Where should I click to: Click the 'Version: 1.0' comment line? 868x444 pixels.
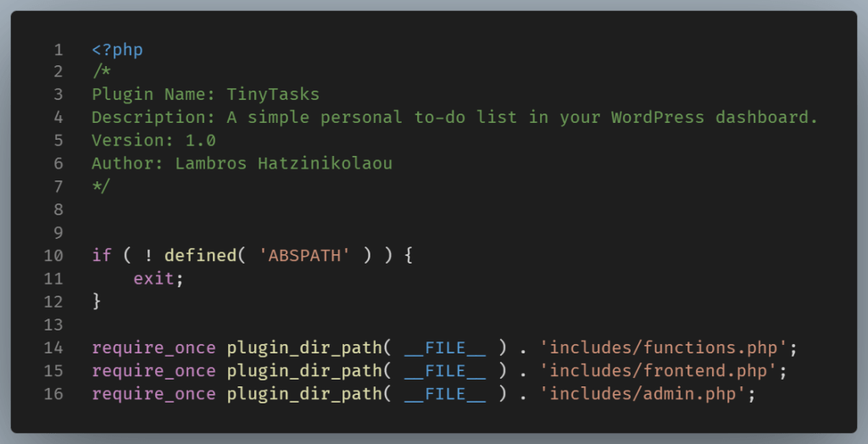coord(154,141)
